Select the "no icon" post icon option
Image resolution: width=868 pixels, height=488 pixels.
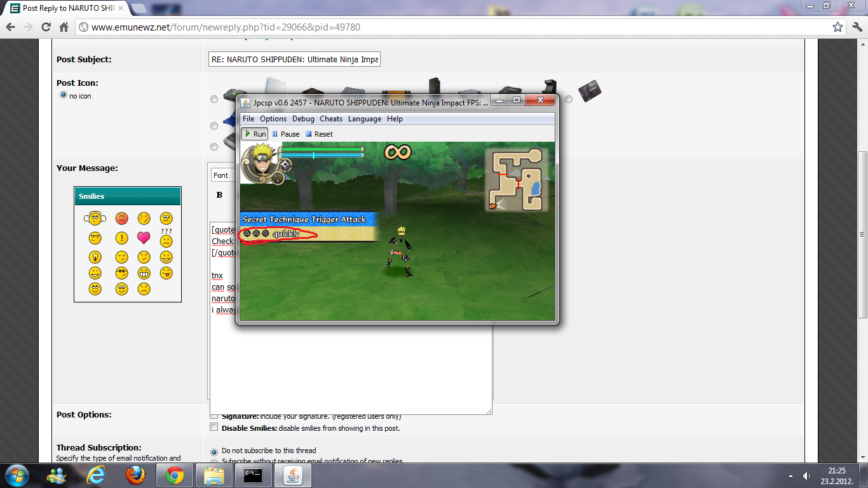click(64, 95)
